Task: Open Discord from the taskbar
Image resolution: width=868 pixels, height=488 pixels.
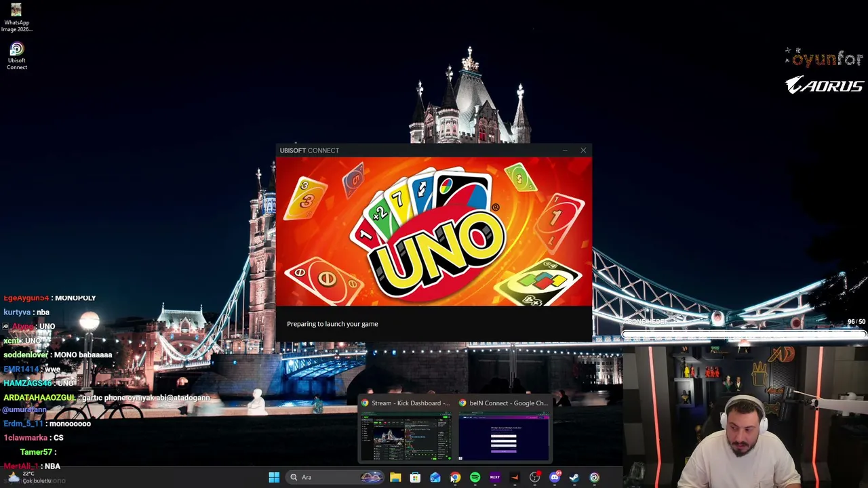Action: click(555, 477)
